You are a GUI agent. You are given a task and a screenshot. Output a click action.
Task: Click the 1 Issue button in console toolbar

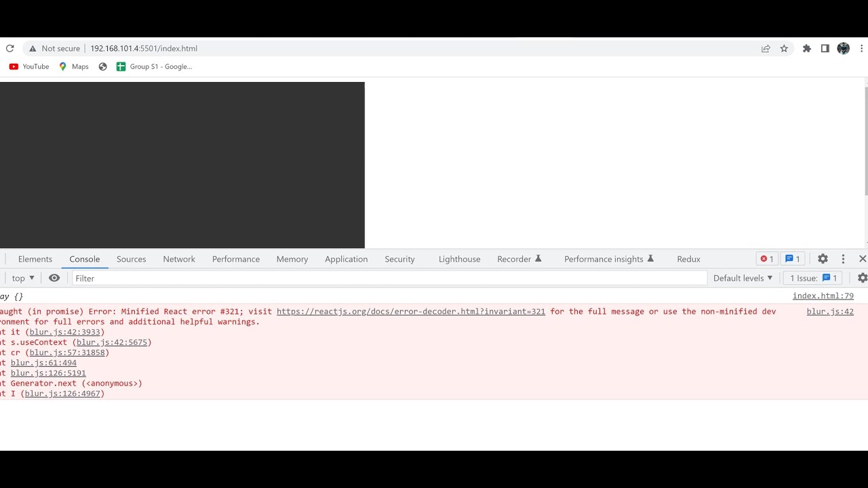click(814, 278)
